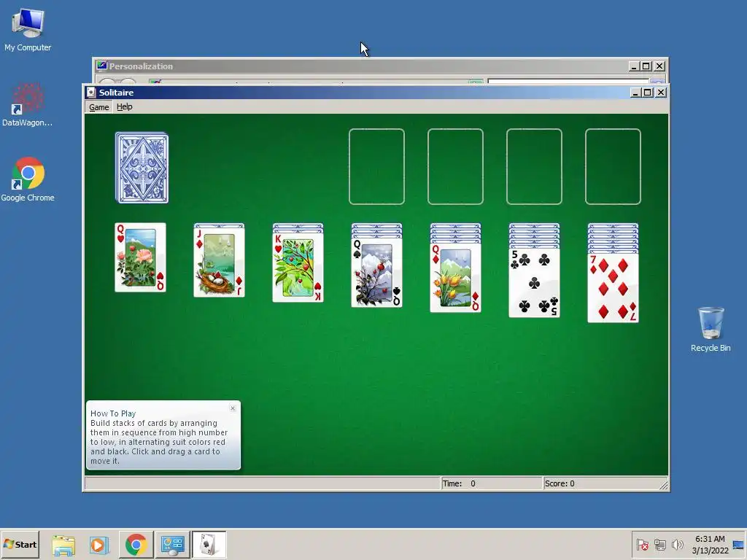747x560 pixels.
Task: Close the How To Play tip
Action: pos(233,408)
